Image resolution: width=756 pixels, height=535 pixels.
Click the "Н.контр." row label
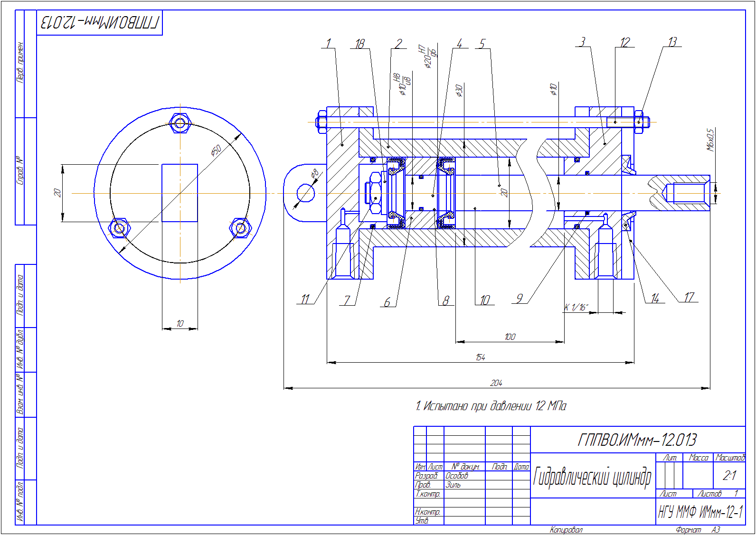(x=428, y=512)
